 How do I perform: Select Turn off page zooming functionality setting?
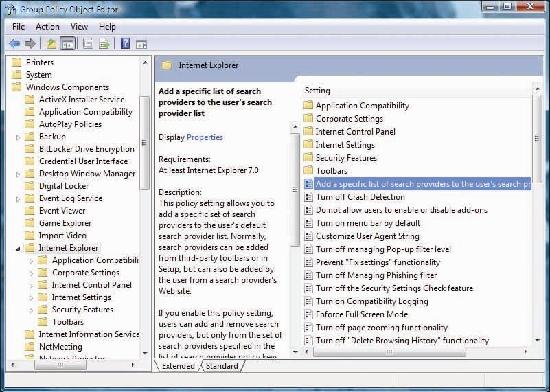[382, 327]
